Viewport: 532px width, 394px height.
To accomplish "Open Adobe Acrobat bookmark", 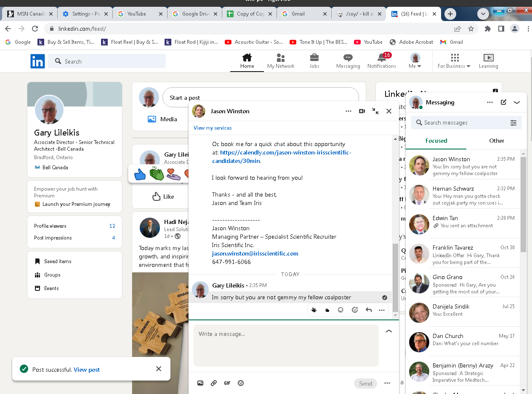I will 412,42.
